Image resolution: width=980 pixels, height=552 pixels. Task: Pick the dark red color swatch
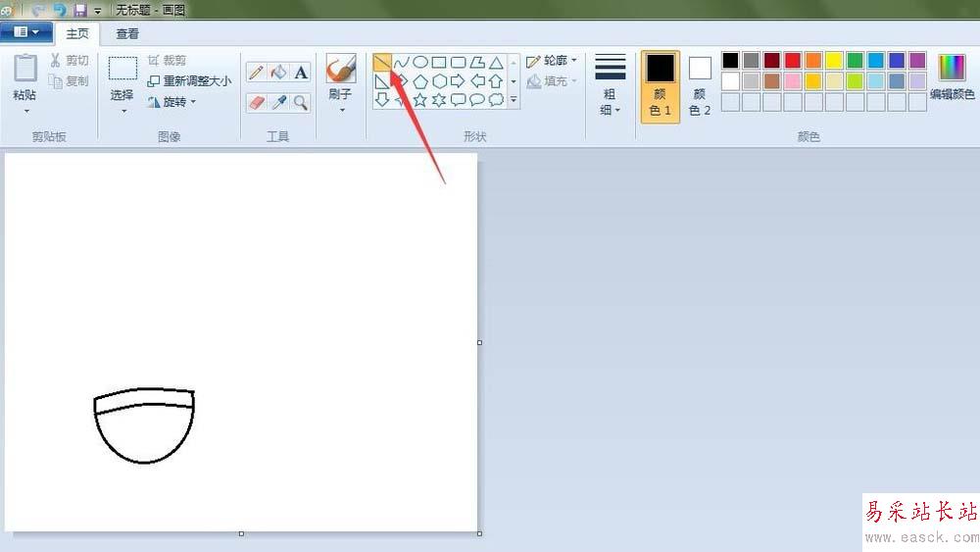pos(772,60)
